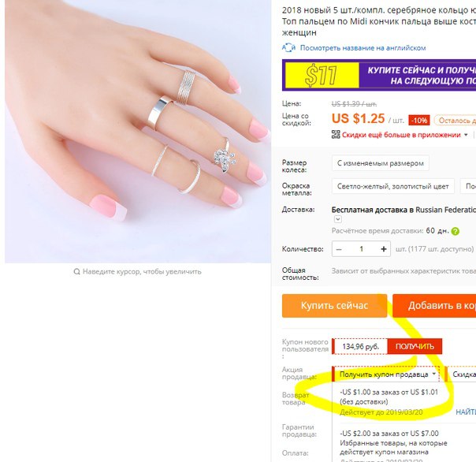476x462 pixels.
Task: Click the translate icon beside the English title link
Action: (288, 47)
